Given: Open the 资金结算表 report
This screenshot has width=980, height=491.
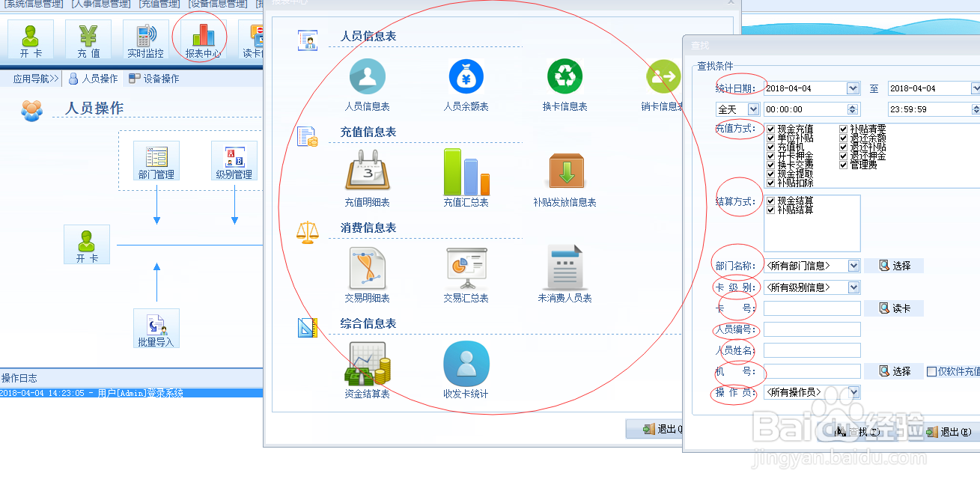Looking at the screenshot, I should [367, 370].
